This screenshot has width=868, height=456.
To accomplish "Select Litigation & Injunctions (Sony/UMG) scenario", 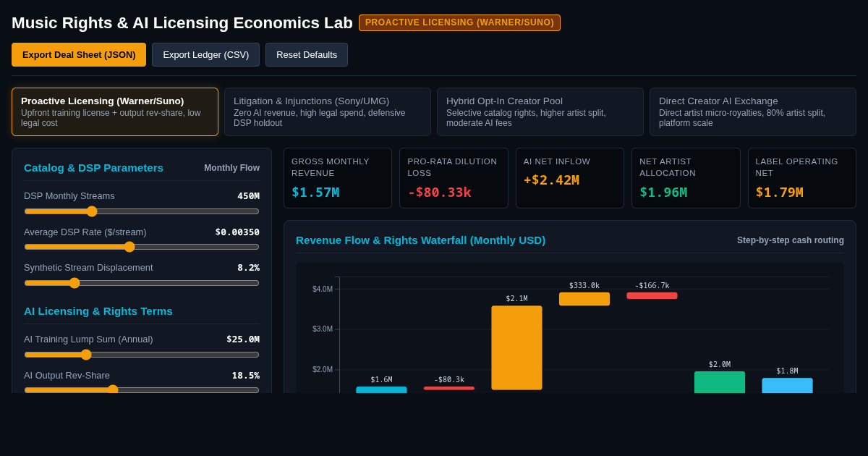I will pyautogui.click(x=328, y=111).
